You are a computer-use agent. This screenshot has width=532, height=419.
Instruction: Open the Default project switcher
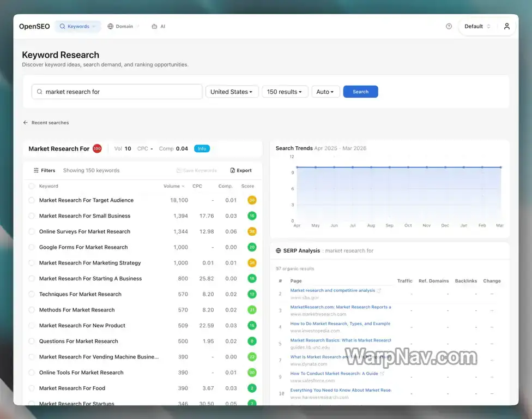click(477, 26)
